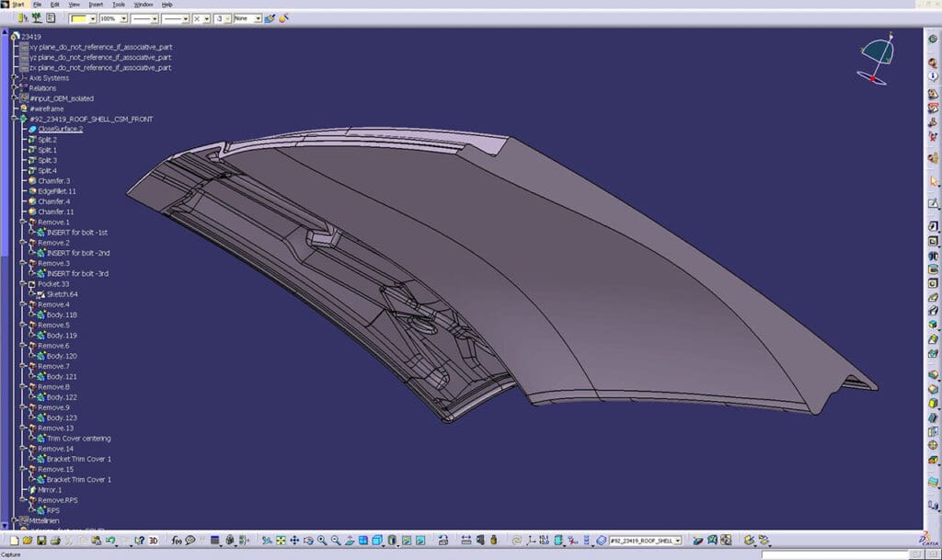942x560 pixels.
Task: Collapse the Remove.1 node
Action: (23, 223)
